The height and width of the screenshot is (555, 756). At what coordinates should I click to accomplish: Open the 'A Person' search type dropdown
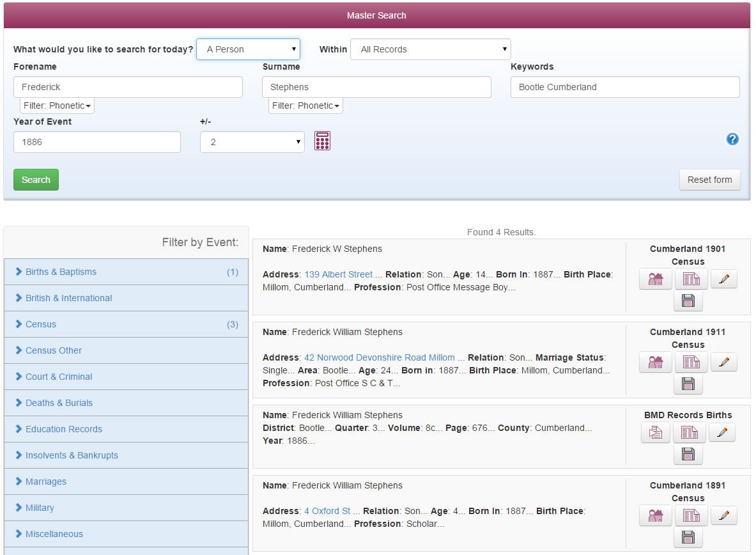point(249,49)
